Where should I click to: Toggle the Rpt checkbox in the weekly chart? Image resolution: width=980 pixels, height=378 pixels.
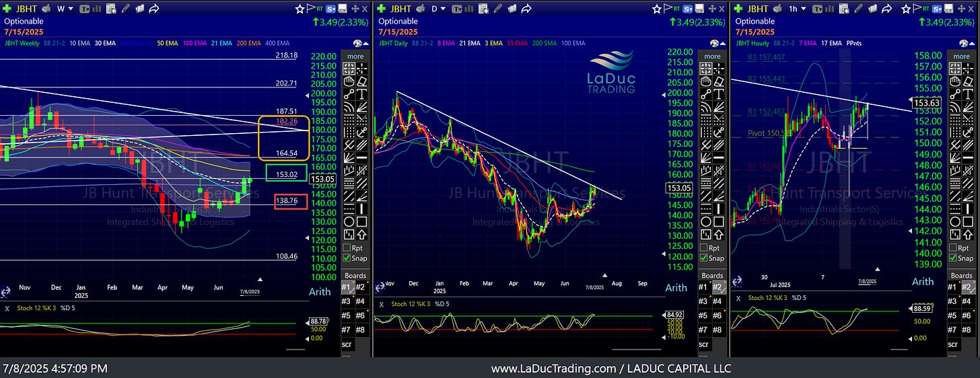coord(346,248)
